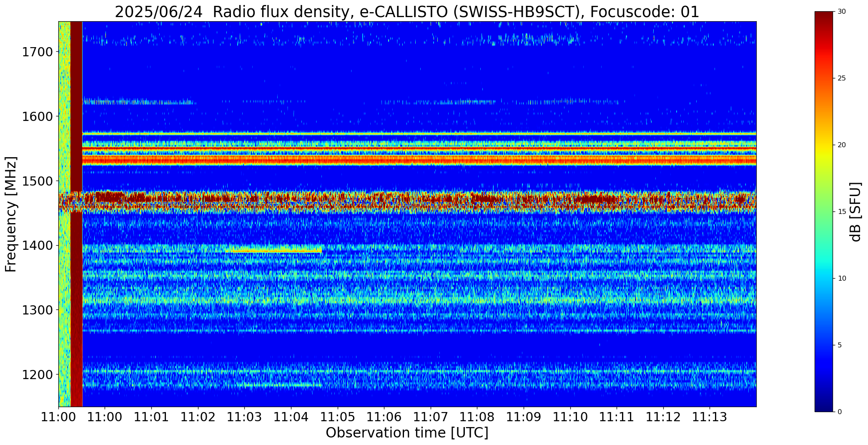
Task: Click the colorbar tick value 10
Action: click(x=842, y=278)
